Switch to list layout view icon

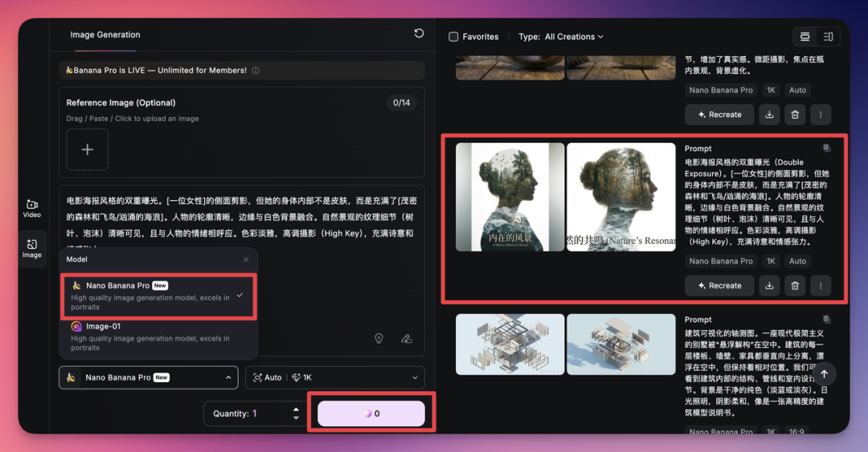[805, 36]
